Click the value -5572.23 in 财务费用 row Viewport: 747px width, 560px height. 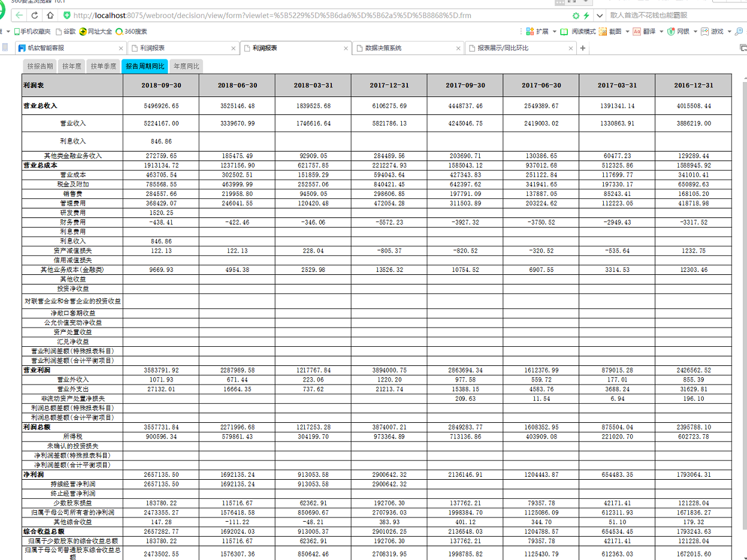pyautogui.click(x=389, y=222)
